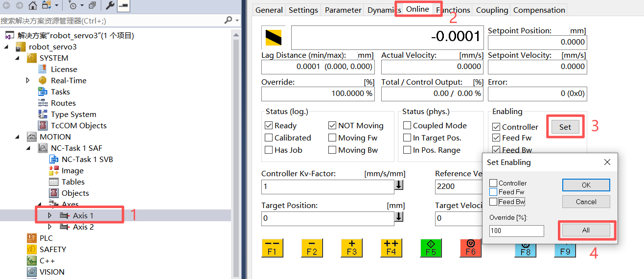
Task: Toggle the Ready checkbox
Action: [x=269, y=126]
